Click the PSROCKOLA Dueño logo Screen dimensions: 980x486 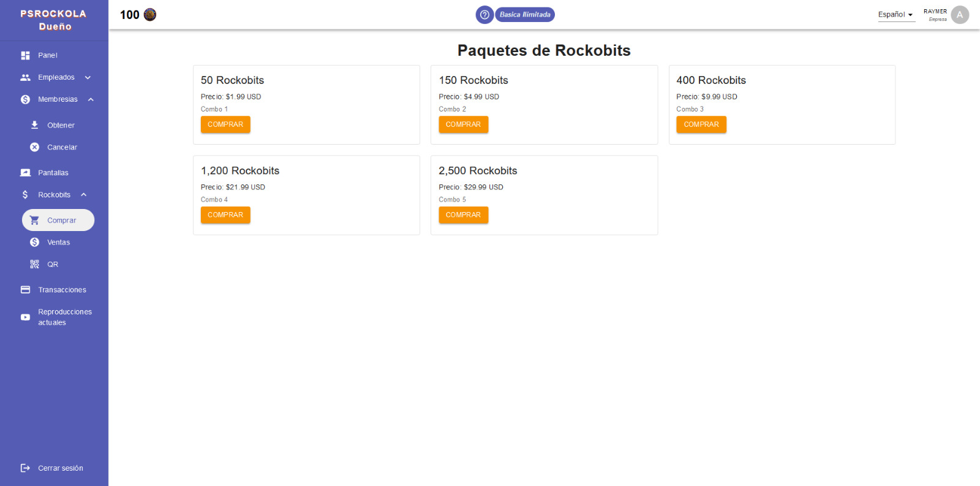[54, 20]
